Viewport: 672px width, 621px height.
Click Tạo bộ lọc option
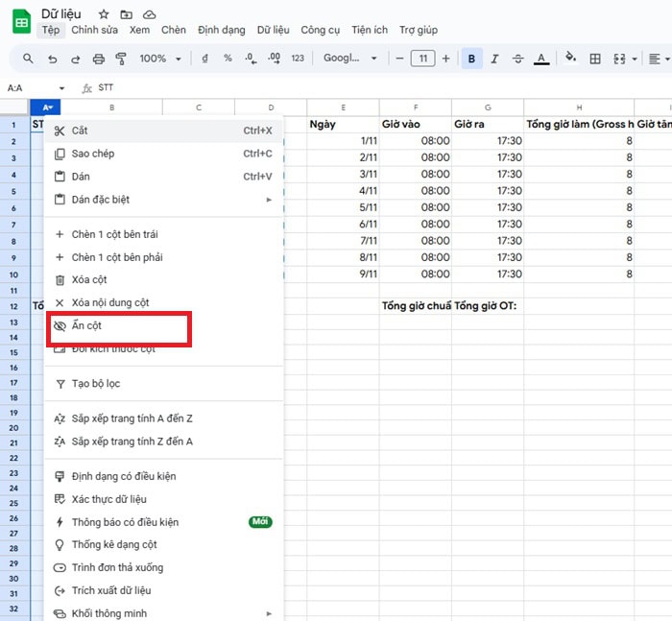click(x=95, y=384)
